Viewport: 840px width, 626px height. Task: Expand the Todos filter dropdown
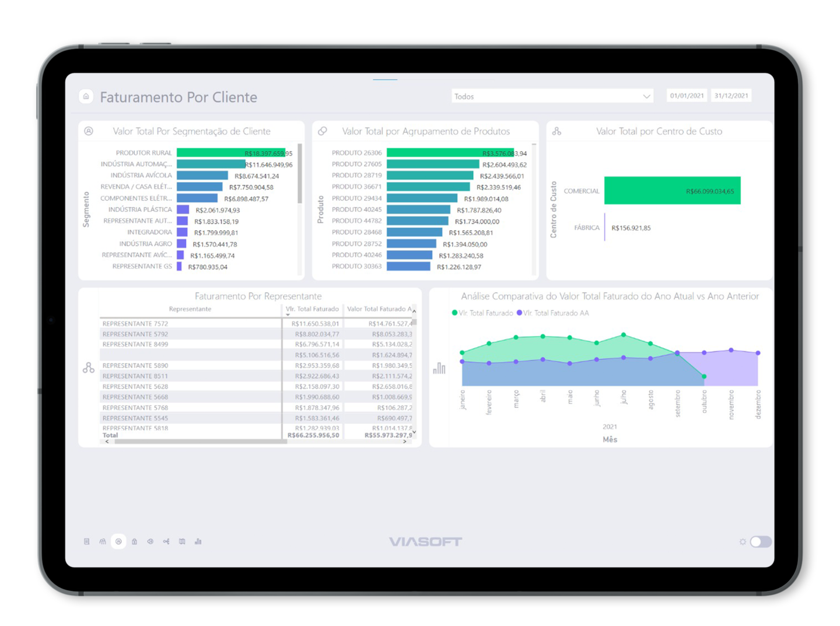[x=646, y=96]
